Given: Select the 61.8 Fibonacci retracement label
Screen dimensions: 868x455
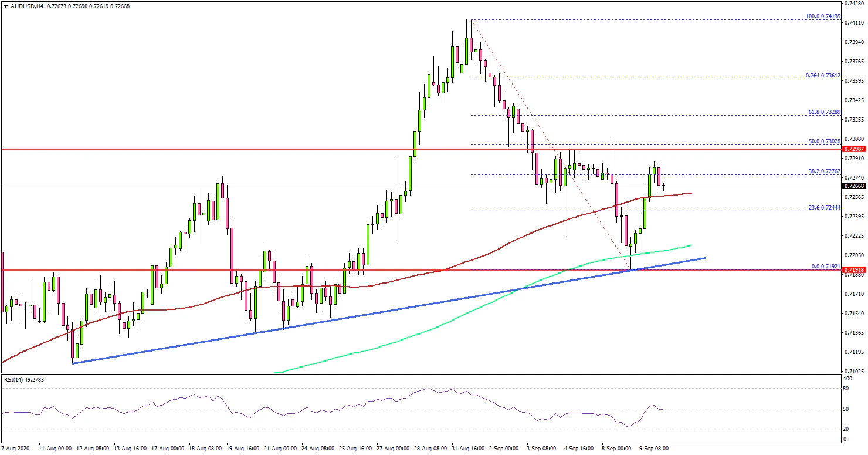Looking at the screenshot, I should [x=824, y=112].
